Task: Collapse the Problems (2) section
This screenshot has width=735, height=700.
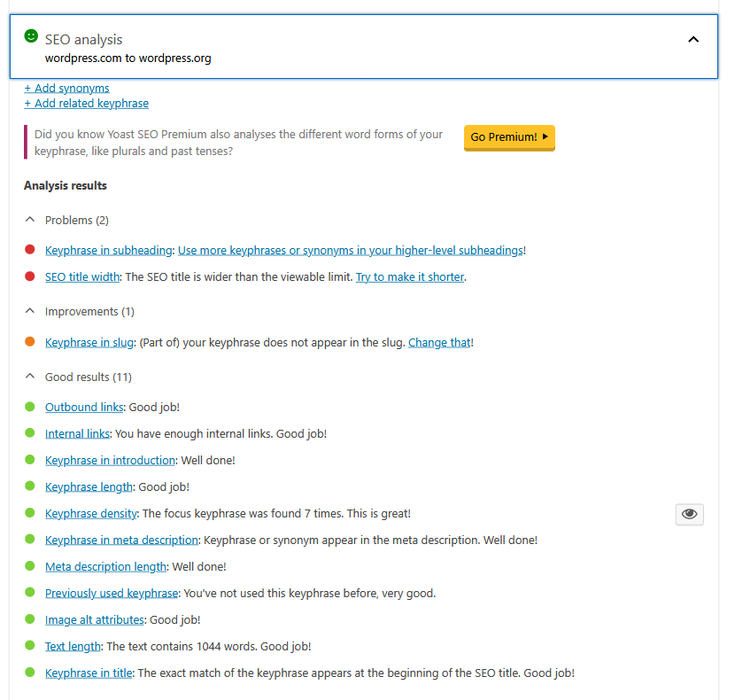Action: coord(30,220)
